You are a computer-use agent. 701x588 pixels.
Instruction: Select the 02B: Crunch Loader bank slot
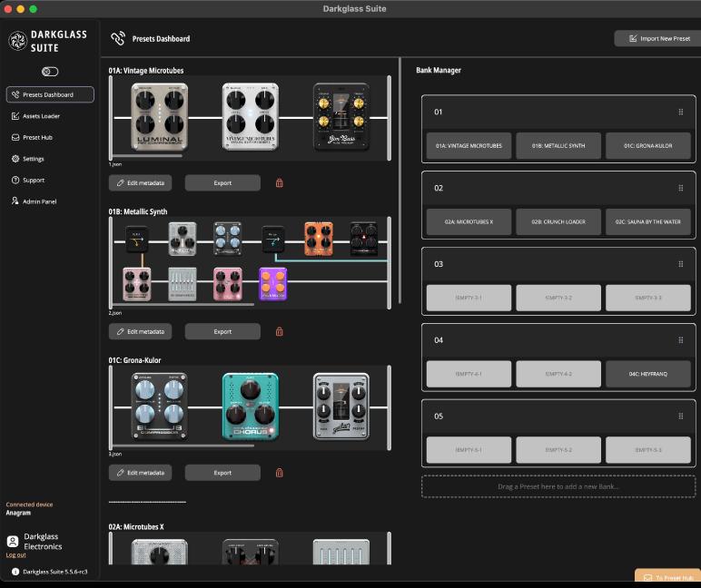pyautogui.click(x=558, y=220)
